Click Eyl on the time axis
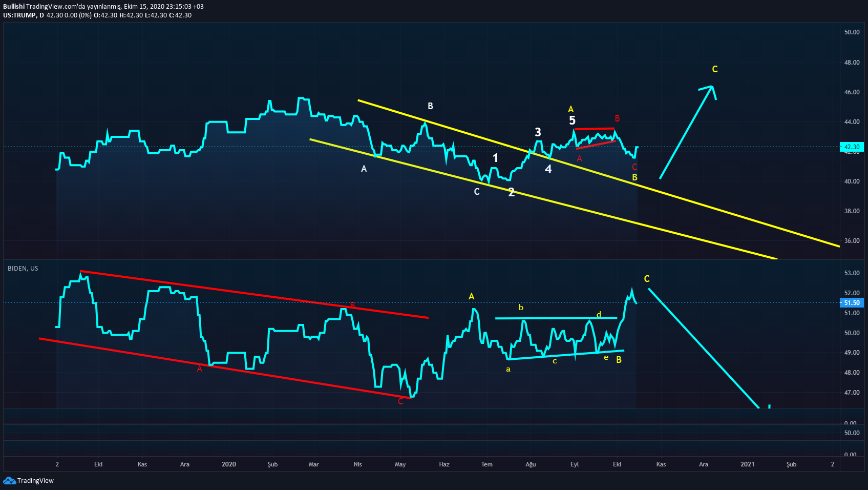Image resolution: width=868 pixels, height=490 pixels. coord(575,464)
